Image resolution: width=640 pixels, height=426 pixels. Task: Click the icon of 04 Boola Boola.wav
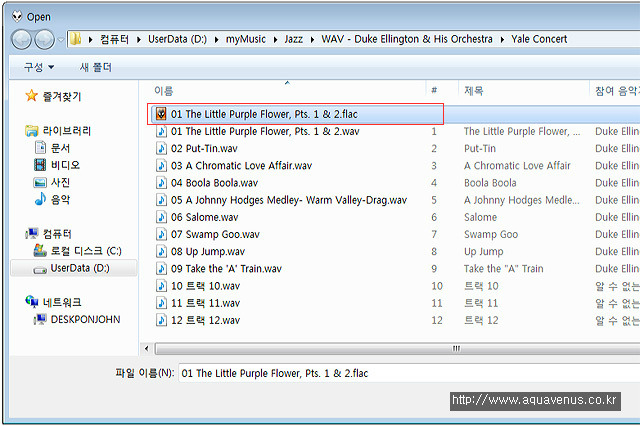162,182
